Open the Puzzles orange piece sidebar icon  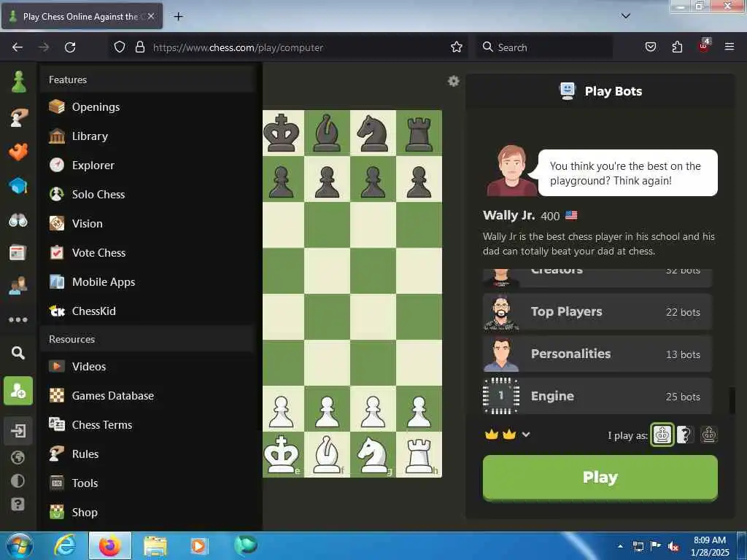click(x=18, y=152)
